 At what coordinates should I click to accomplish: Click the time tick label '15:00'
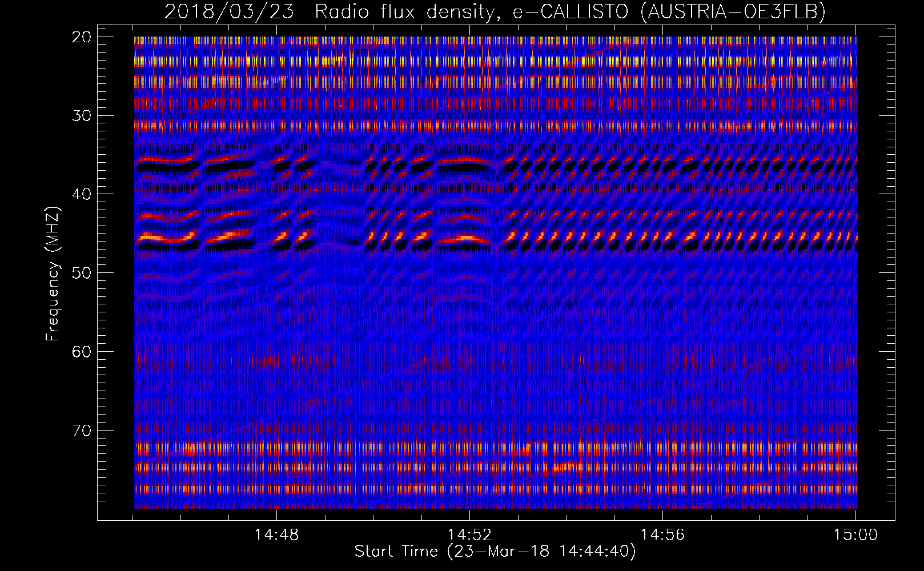pos(855,535)
